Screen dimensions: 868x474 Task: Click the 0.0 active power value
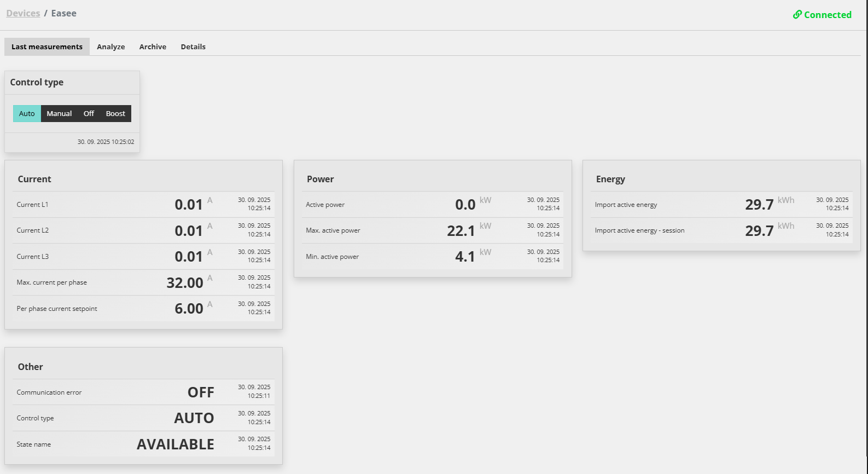[465, 205]
